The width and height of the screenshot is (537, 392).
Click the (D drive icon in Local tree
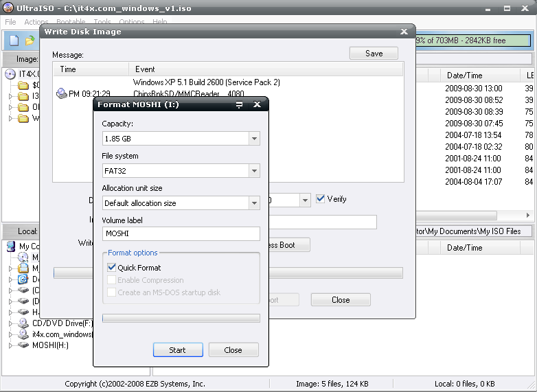[23, 301]
